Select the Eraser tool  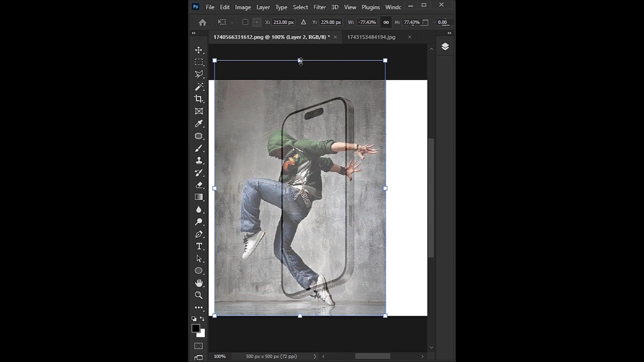tap(199, 185)
